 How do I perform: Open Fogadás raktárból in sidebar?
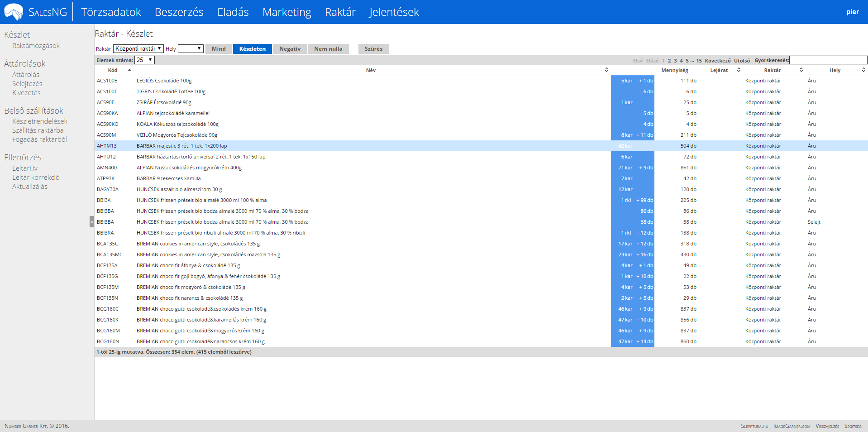[39, 139]
